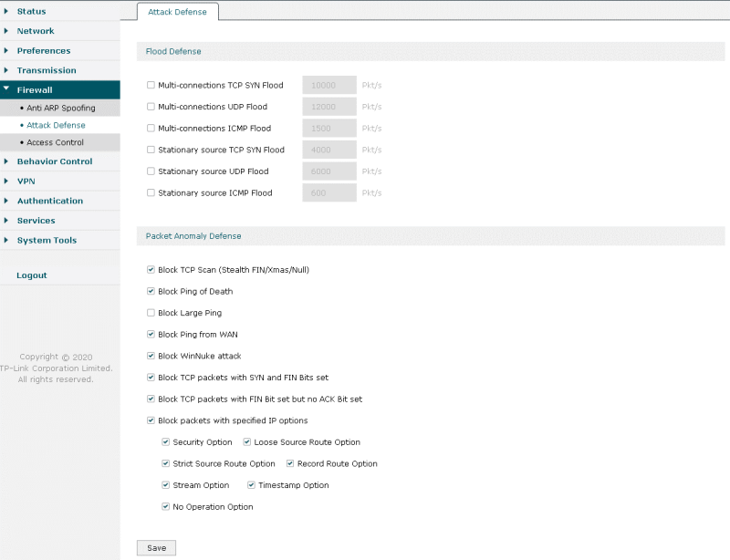Click the Save button

[x=156, y=548]
